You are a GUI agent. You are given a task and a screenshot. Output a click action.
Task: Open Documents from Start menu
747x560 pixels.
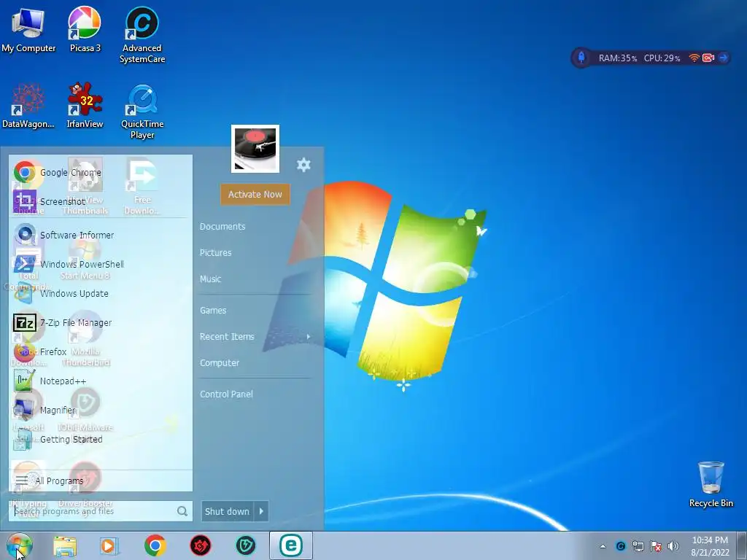click(x=222, y=227)
